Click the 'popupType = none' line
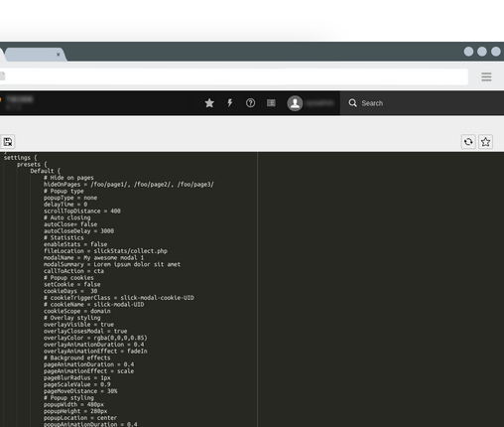The height and width of the screenshot is (427, 504). [70, 198]
